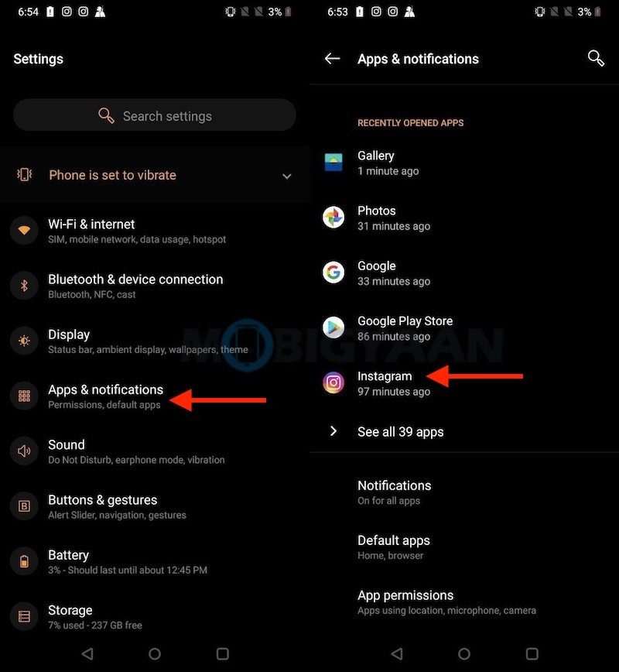The image size is (619, 672).
Task: Tap the Search settings field
Action: point(154,115)
